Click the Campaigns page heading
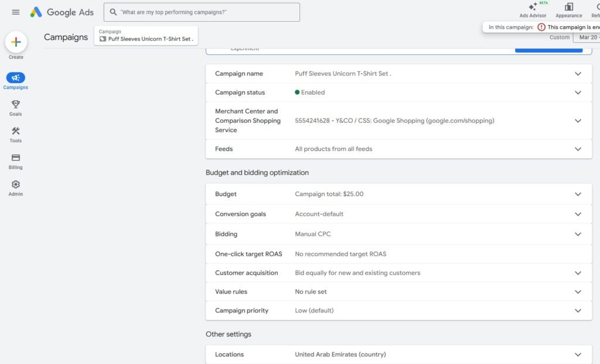This screenshot has width=600, height=364. 66,37
